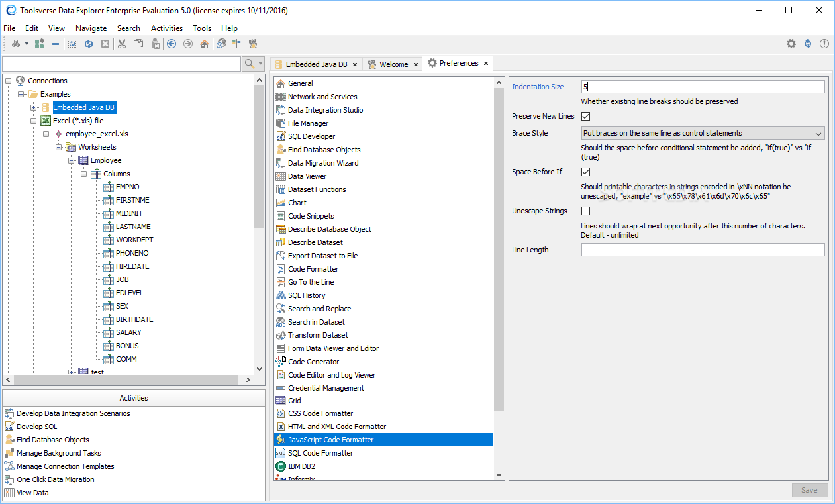835x504 pixels.
Task: Select CSS Code Formatter preference
Action: [320, 413]
